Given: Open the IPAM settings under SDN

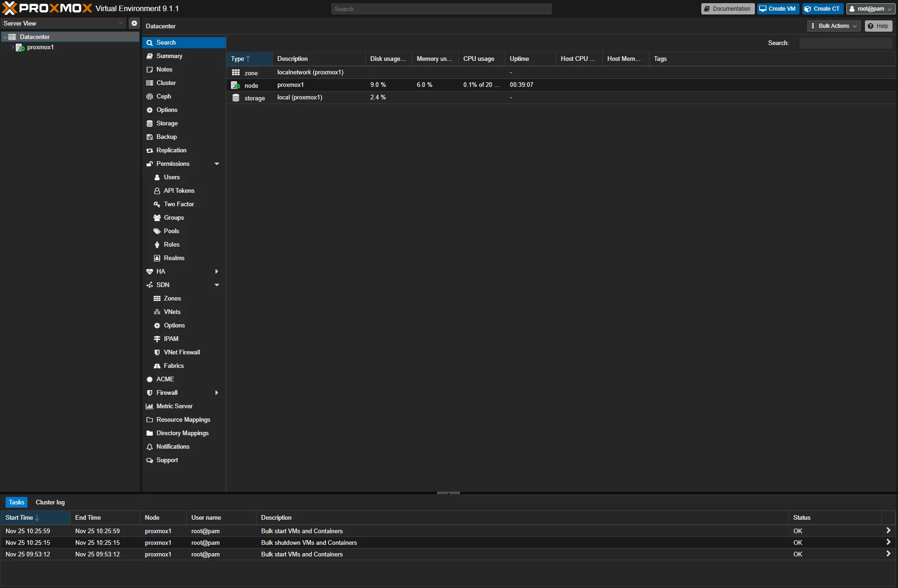Looking at the screenshot, I should [170, 339].
